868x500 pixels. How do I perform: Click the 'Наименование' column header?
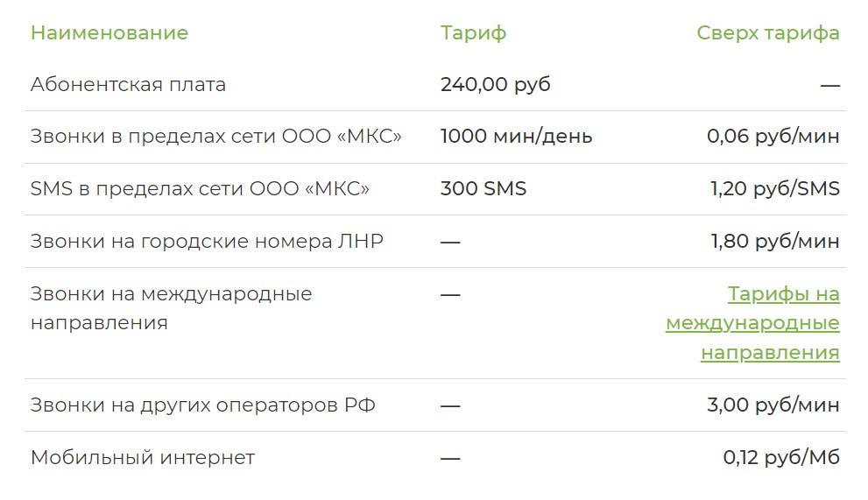tap(109, 33)
